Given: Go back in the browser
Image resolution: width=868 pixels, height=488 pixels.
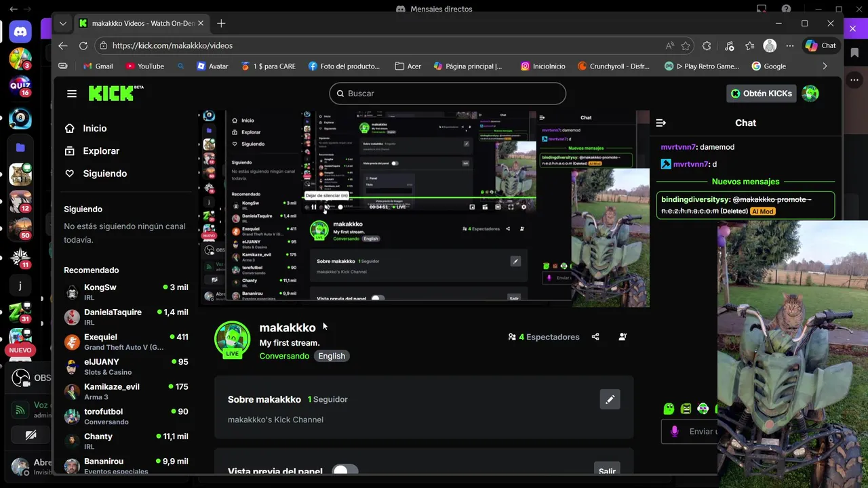Looking at the screenshot, I should pyautogui.click(x=63, y=45).
